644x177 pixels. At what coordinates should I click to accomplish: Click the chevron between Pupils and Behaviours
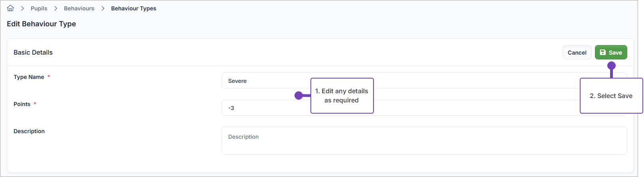(55, 8)
